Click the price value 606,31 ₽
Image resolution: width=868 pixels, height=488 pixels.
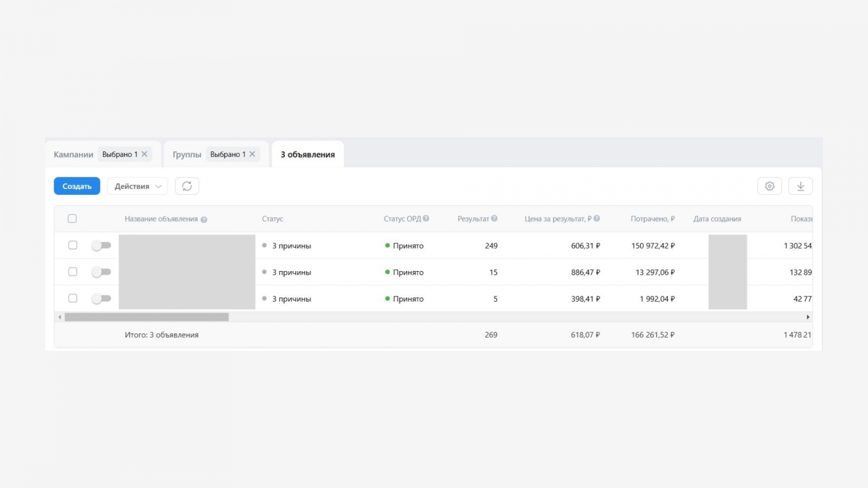[x=585, y=246]
